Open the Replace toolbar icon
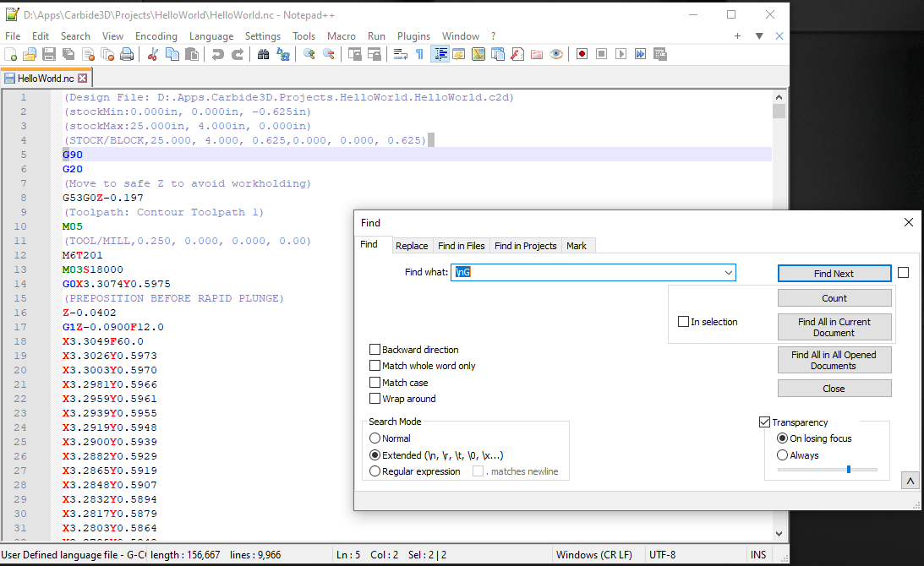Image resolution: width=924 pixels, height=566 pixels. [x=283, y=55]
